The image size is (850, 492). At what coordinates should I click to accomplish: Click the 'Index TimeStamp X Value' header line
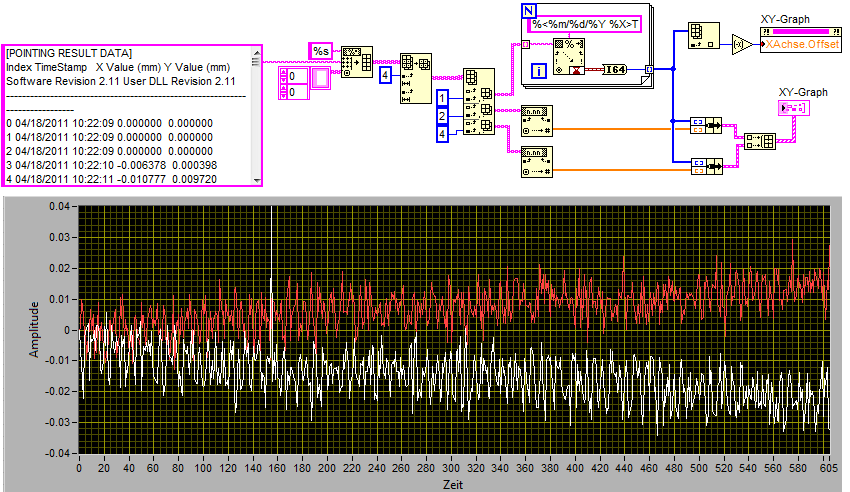click(118, 67)
